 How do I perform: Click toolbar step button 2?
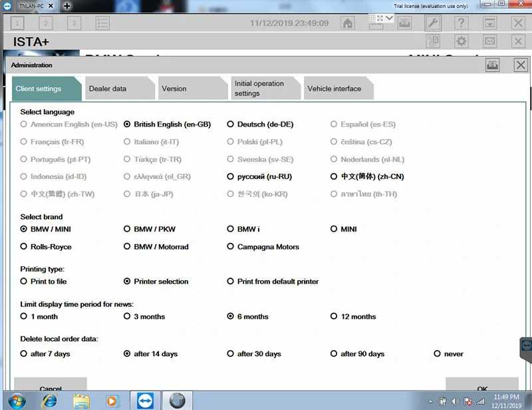46,23
